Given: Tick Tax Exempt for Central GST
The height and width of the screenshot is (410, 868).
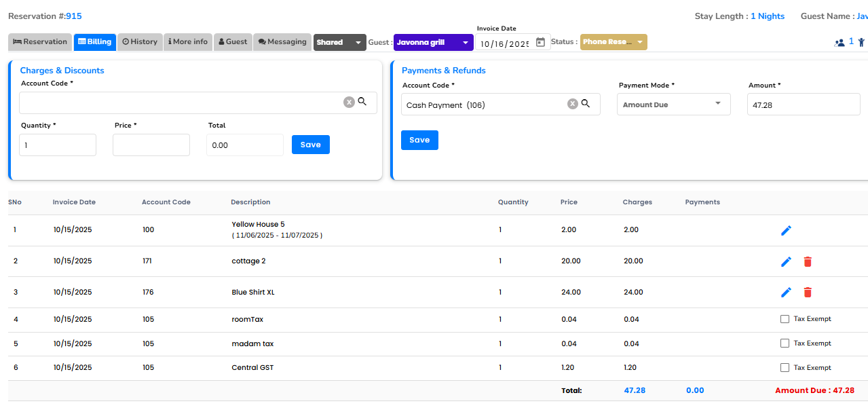Looking at the screenshot, I should click(785, 367).
